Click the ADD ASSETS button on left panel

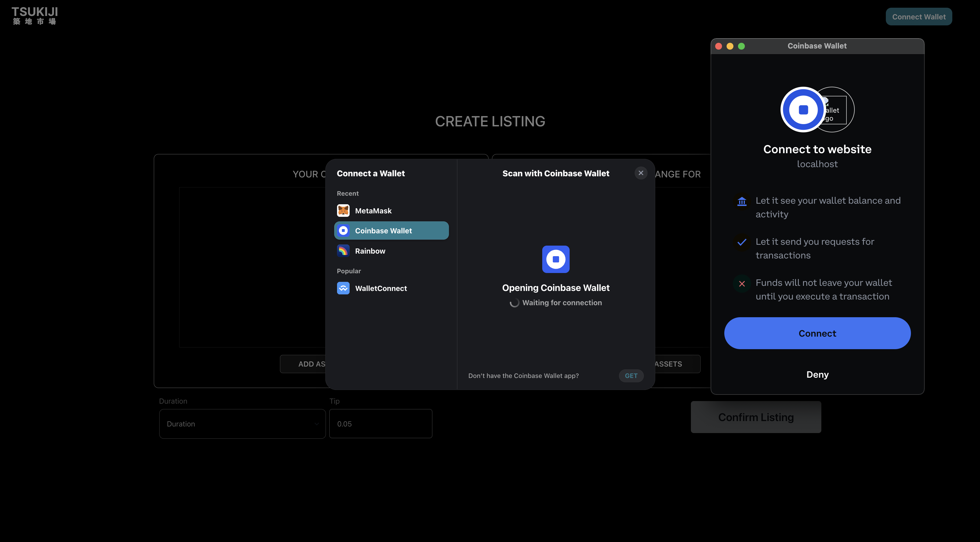303,364
